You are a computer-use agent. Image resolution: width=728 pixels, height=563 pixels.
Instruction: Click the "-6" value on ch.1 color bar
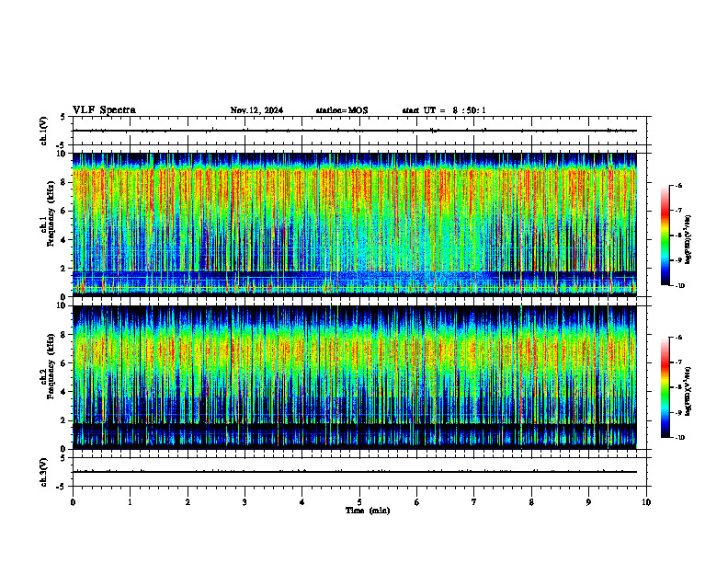[678, 185]
